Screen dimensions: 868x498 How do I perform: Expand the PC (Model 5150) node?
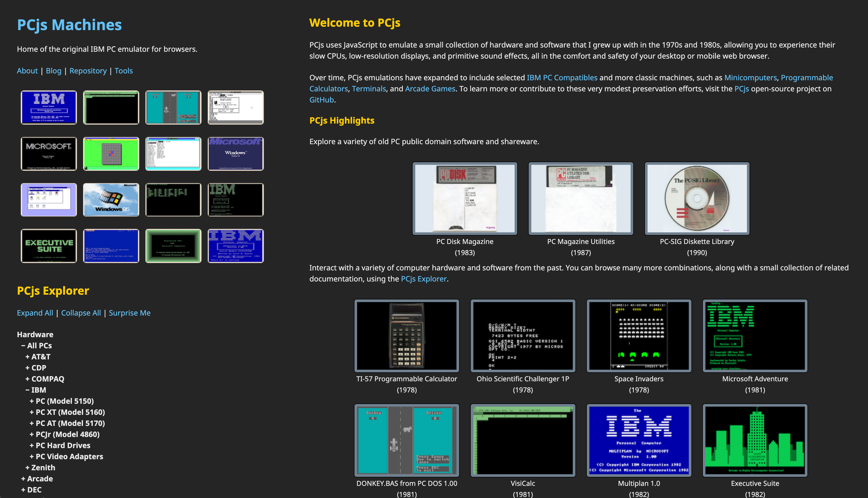coord(62,401)
